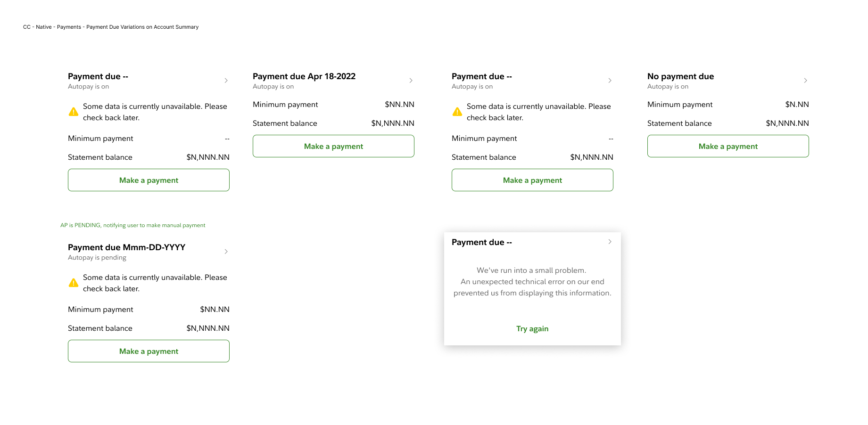
Task: Select Try again on the error card
Action: pos(532,328)
